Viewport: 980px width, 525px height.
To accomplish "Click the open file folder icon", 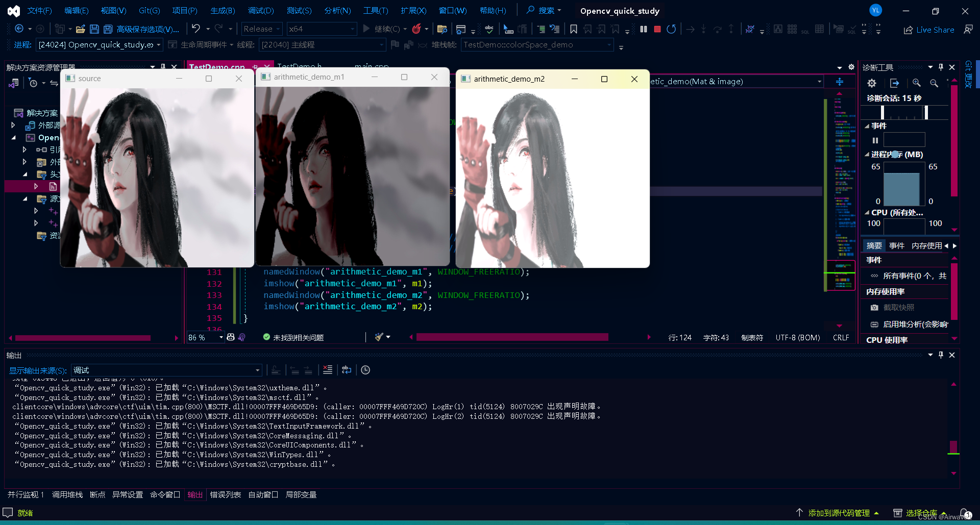I will (x=81, y=29).
